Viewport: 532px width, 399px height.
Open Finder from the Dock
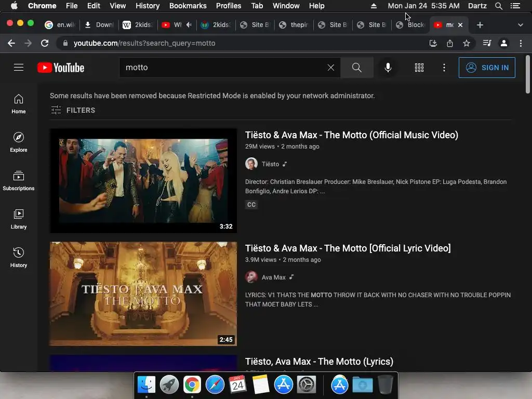146,385
